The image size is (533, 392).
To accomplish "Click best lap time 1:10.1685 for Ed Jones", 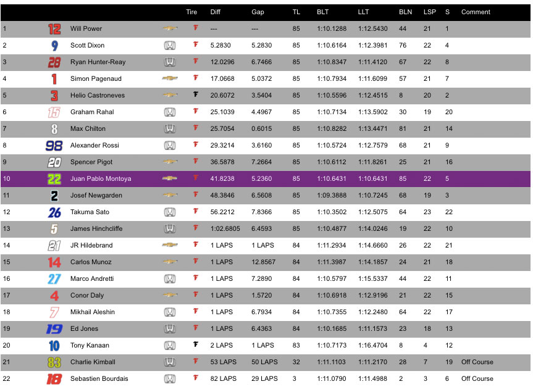I will tap(332, 329).
